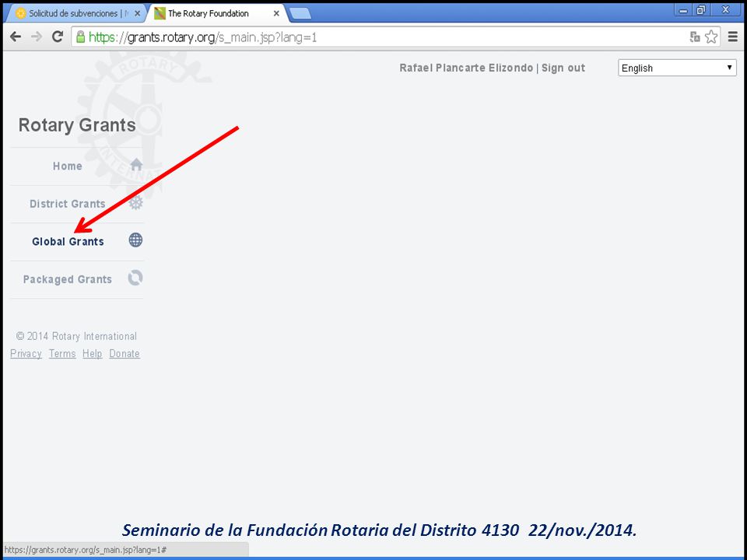Image resolution: width=747 pixels, height=560 pixels.
Task: Click the Packaged Grants circular icon
Action: click(135, 278)
